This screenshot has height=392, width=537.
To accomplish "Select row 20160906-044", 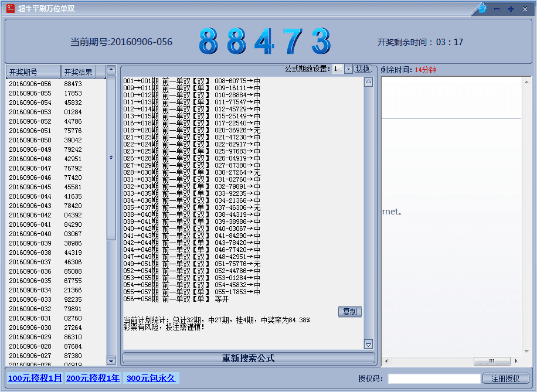I will [x=56, y=196].
